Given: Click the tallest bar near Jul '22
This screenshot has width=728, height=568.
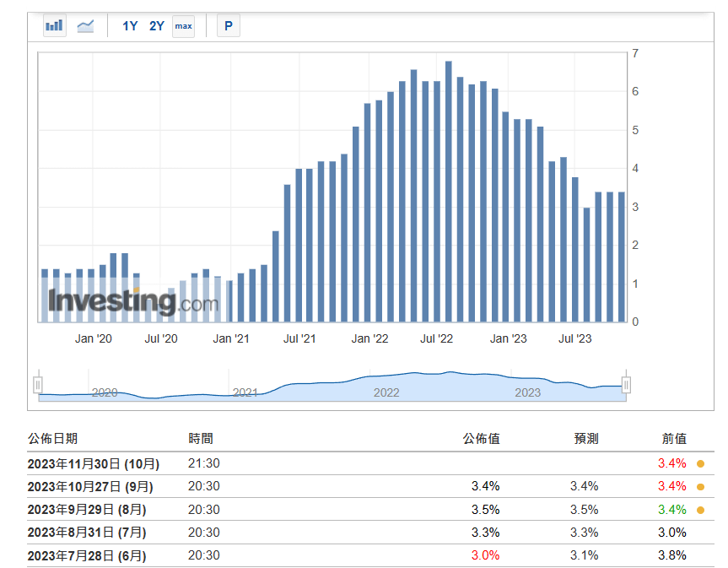Looking at the screenshot, I should coord(449,191).
